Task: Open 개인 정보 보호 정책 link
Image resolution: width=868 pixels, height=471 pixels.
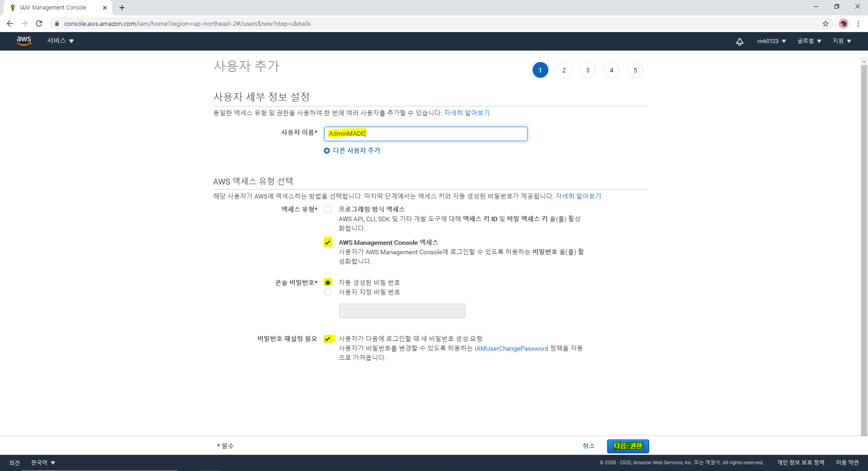Action: click(801, 462)
